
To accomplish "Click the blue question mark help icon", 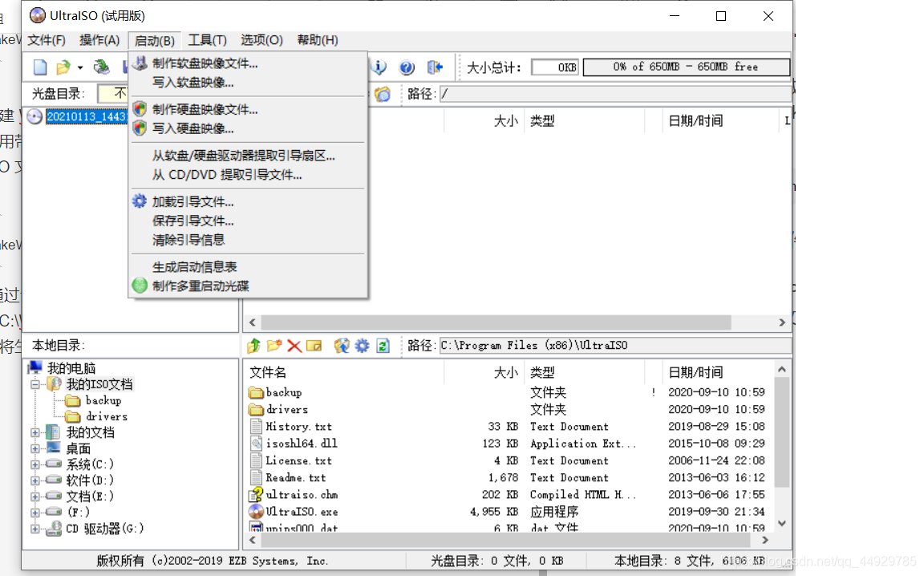I will [x=407, y=67].
